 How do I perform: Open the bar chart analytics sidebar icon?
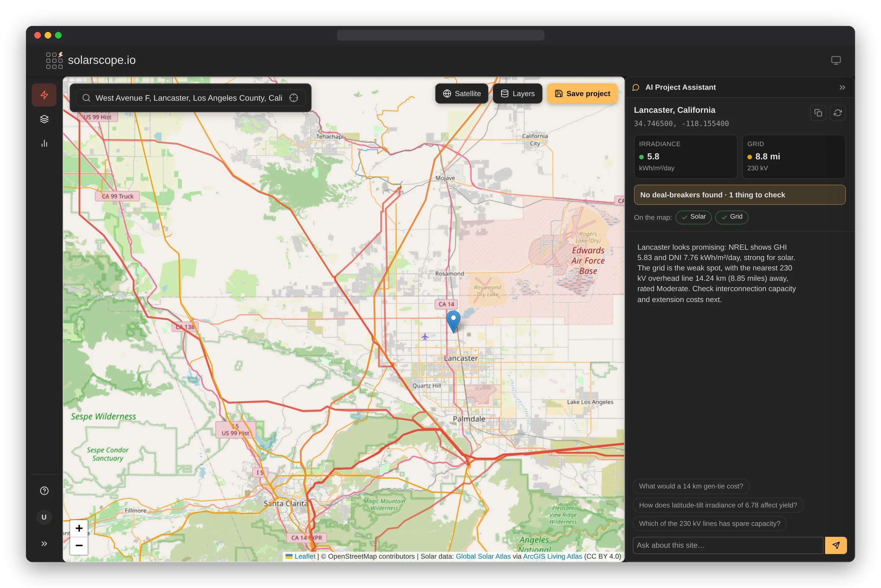click(x=44, y=143)
